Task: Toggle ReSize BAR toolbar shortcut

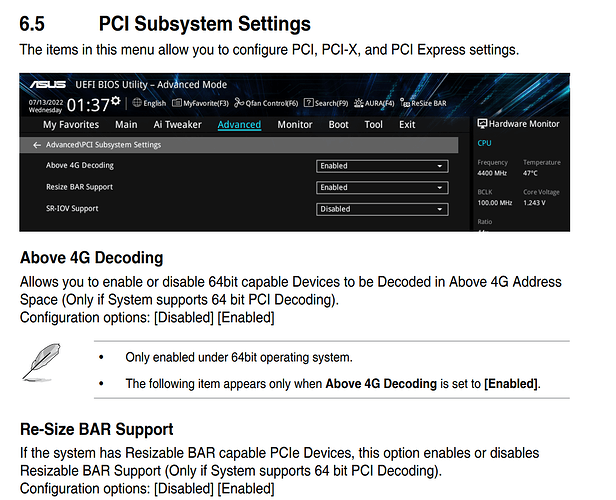Action: pos(423,103)
